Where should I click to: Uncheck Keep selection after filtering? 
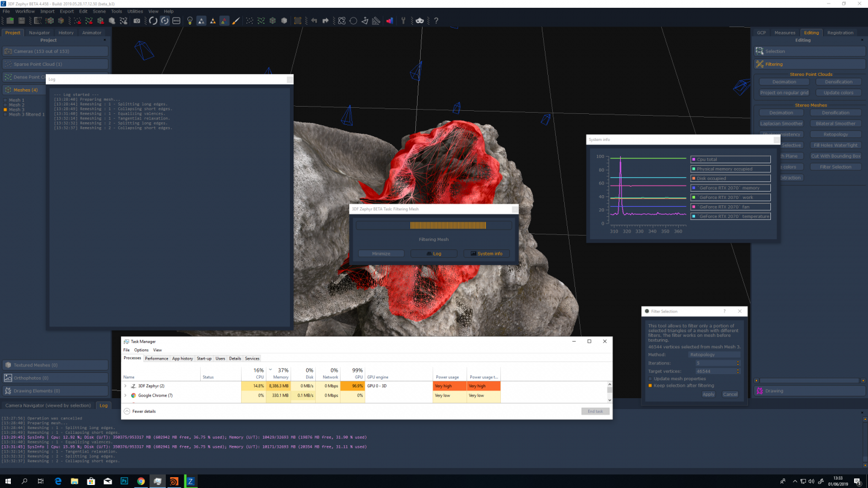pyautogui.click(x=650, y=386)
